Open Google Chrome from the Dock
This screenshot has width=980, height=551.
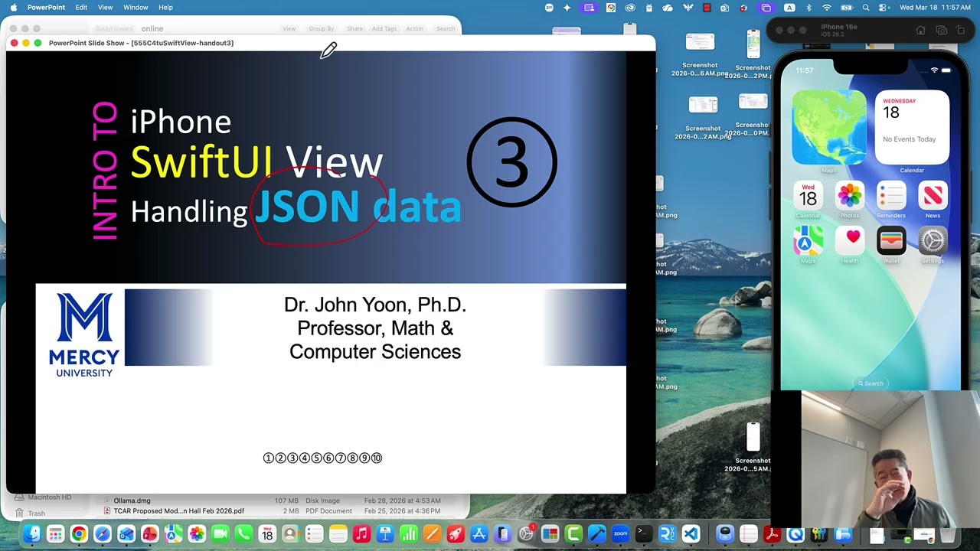79,534
